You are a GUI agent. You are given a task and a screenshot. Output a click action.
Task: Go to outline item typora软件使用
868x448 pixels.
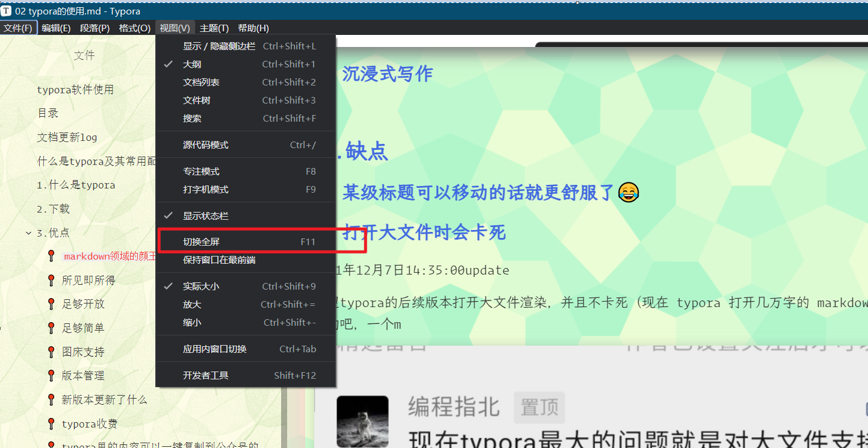pyautogui.click(x=75, y=90)
